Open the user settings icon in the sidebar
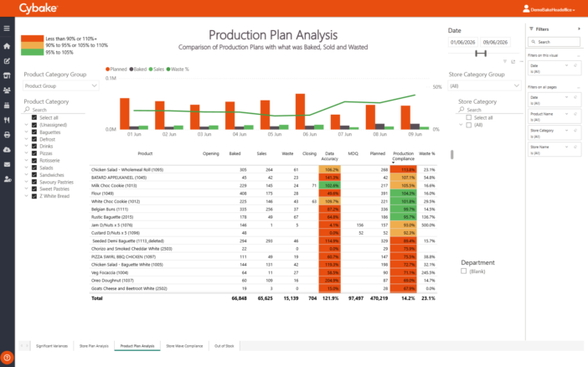The width and height of the screenshot is (588, 367). click(x=8, y=179)
